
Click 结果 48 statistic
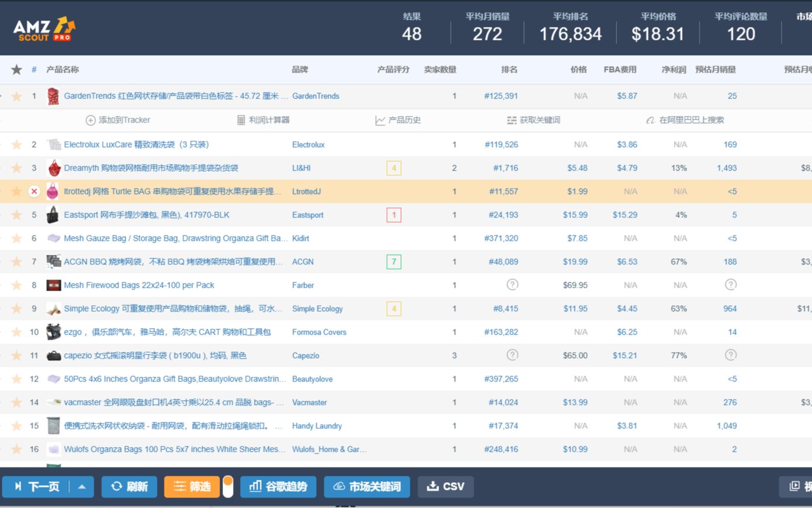pyautogui.click(x=412, y=28)
